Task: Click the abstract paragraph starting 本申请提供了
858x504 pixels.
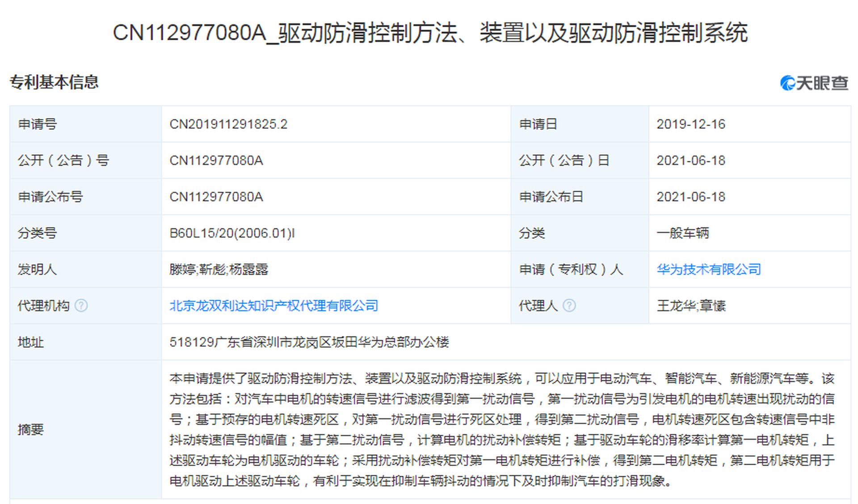Action: [502, 429]
